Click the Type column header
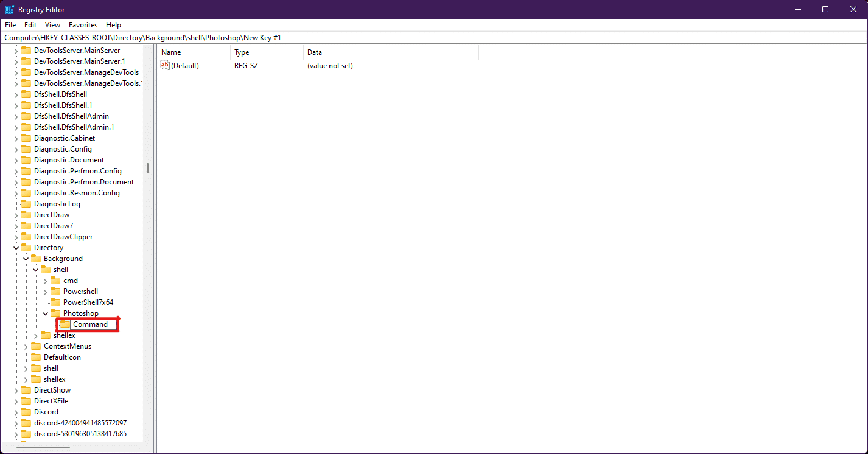The height and width of the screenshot is (454, 868). click(x=242, y=52)
